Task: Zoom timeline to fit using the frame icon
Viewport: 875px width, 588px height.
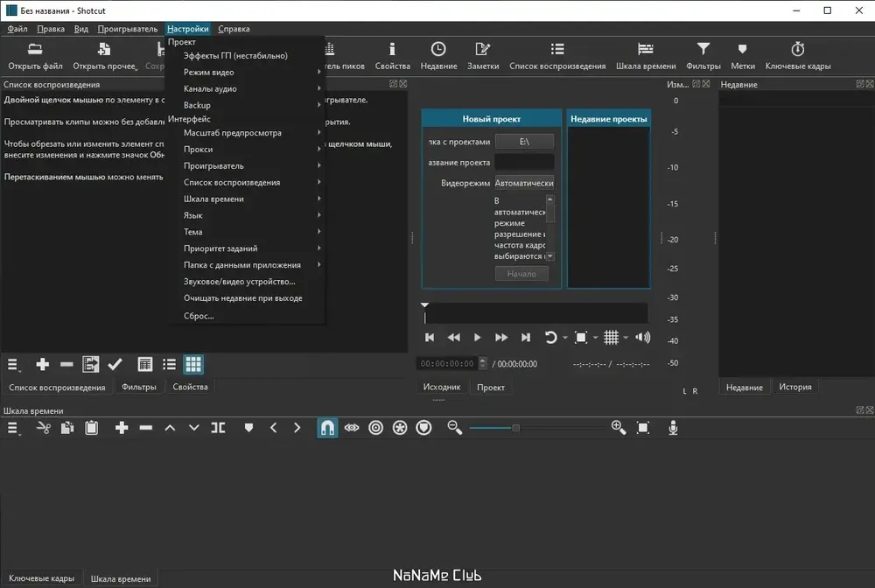Action: click(643, 428)
